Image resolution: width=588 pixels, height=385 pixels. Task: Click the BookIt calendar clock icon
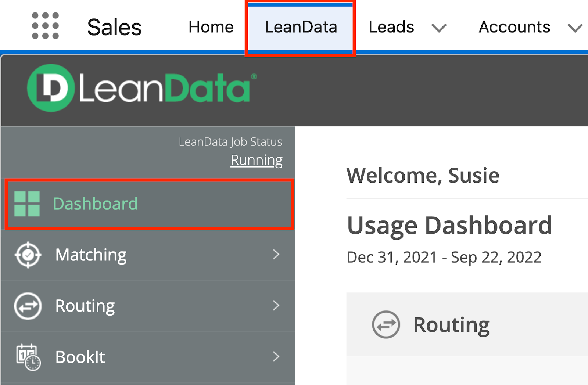[x=28, y=357]
